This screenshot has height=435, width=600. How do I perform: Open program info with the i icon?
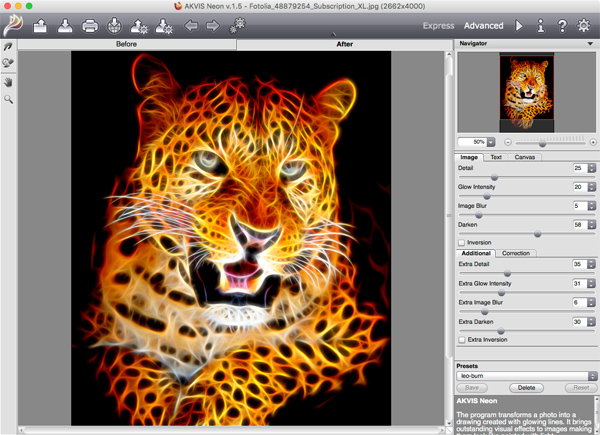point(542,25)
